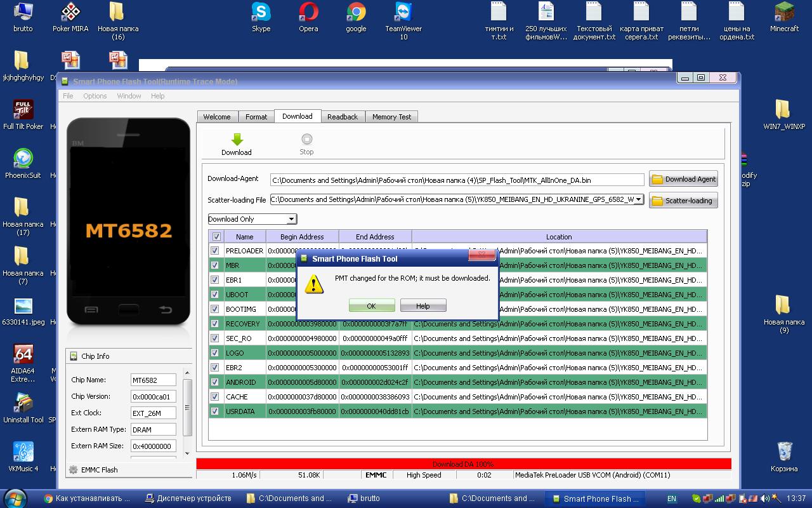
Task: Switch to the Memory Test tab
Action: pyautogui.click(x=391, y=117)
